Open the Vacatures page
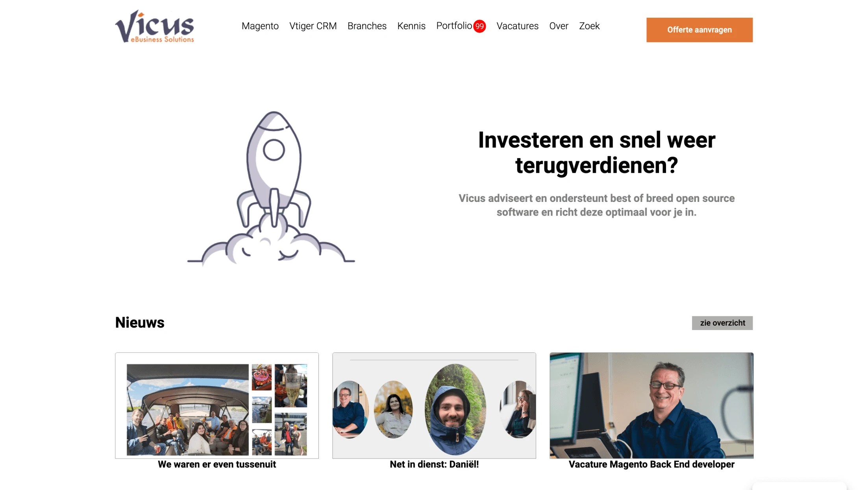868x490 pixels. point(517,26)
